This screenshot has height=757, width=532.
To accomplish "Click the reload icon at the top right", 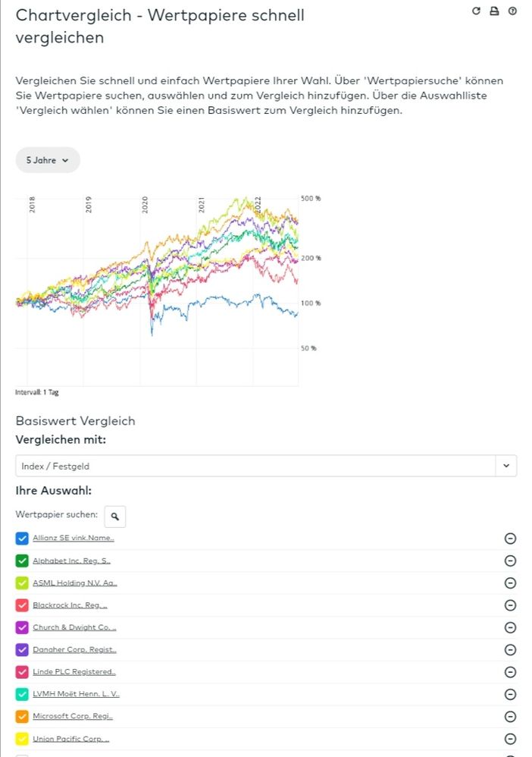I will 476,11.
